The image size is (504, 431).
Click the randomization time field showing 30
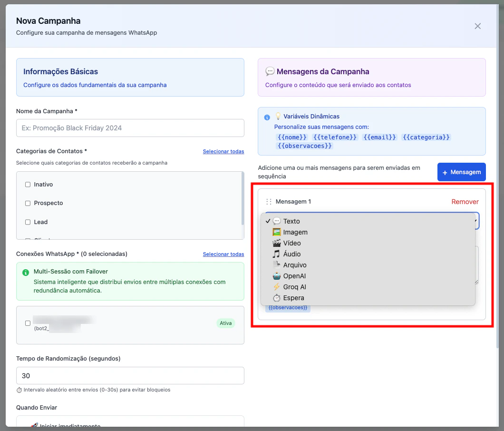(x=130, y=376)
